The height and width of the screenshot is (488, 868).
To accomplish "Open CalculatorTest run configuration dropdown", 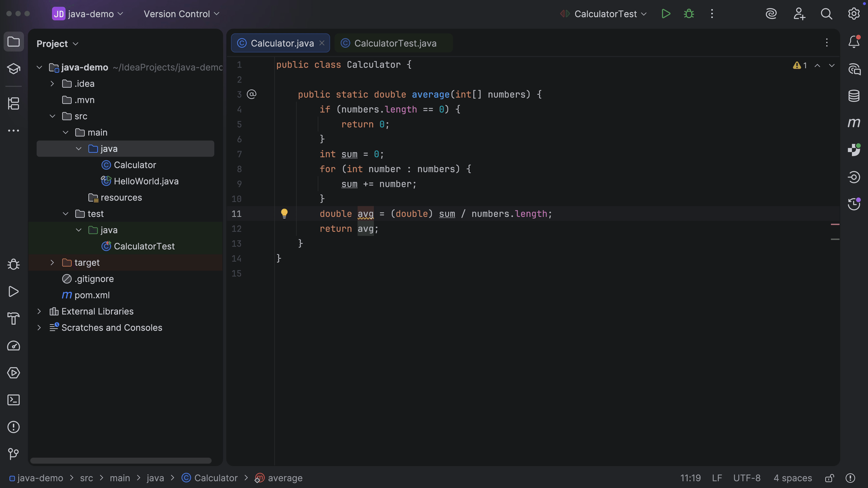I will pyautogui.click(x=610, y=14).
